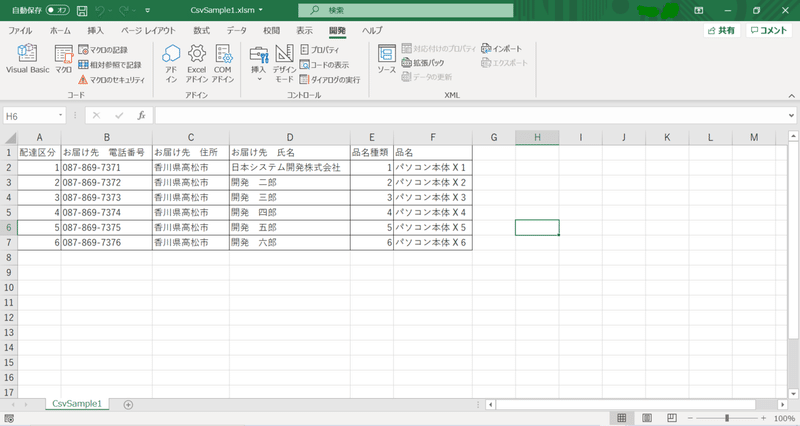The height and width of the screenshot is (426, 800).
Task: Open Excel Add-ins dialog
Action: (x=196, y=63)
